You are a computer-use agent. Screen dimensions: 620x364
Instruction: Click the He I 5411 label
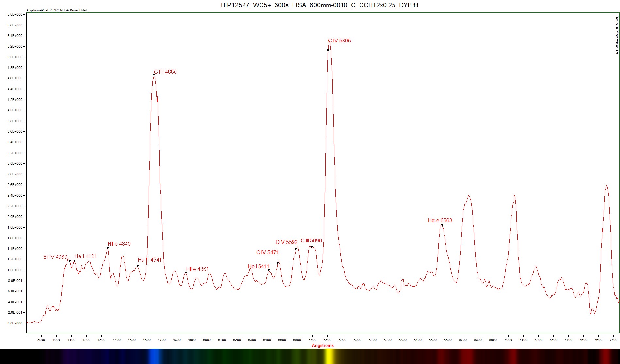(259, 267)
